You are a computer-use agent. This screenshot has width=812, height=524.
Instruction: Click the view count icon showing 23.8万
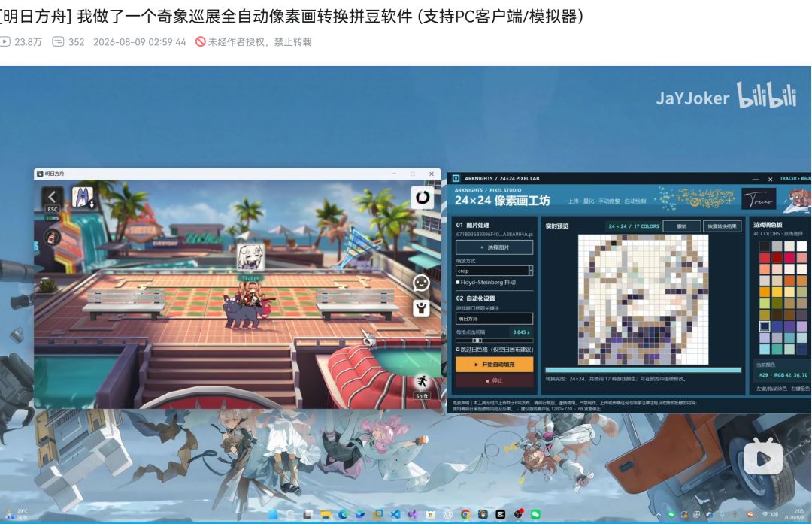5,41
